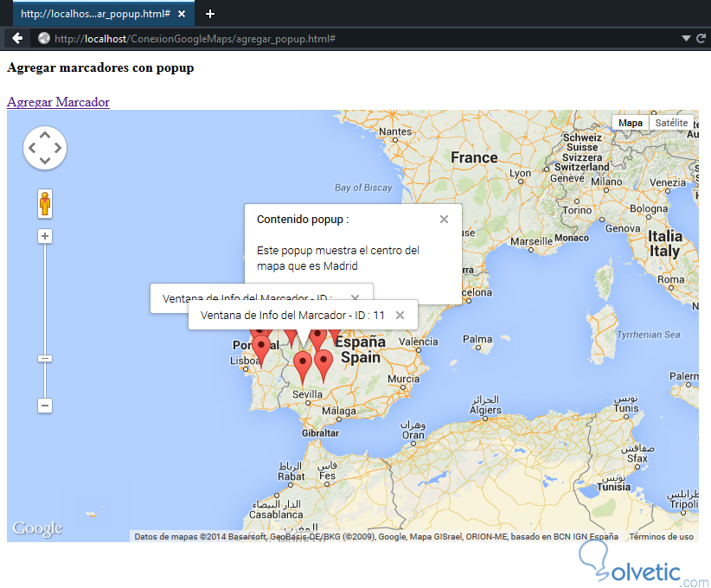Click the Gibraltar label
Screen dimensions: 711x588
tap(320, 433)
